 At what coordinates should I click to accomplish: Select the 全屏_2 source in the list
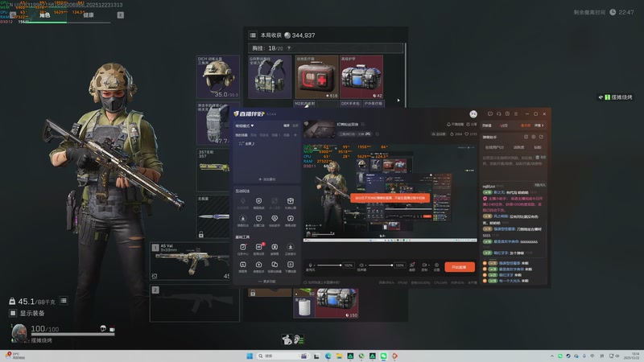247,144
